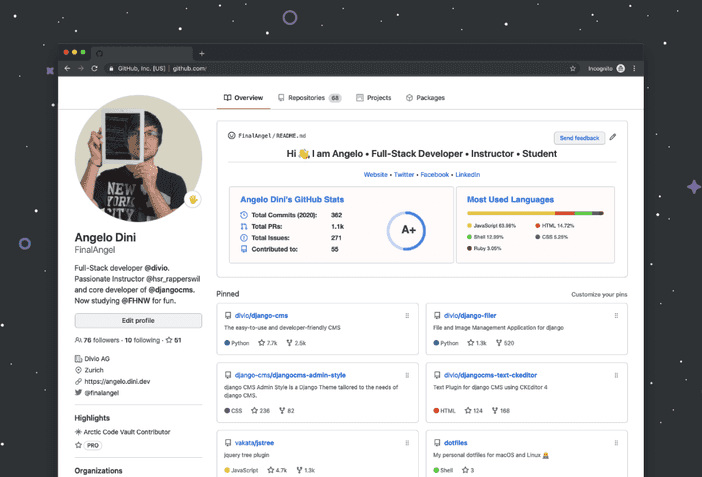This screenshot has width=702, height=477.
Task: Click the JavaScript 63.98% color dot
Action: point(469,226)
